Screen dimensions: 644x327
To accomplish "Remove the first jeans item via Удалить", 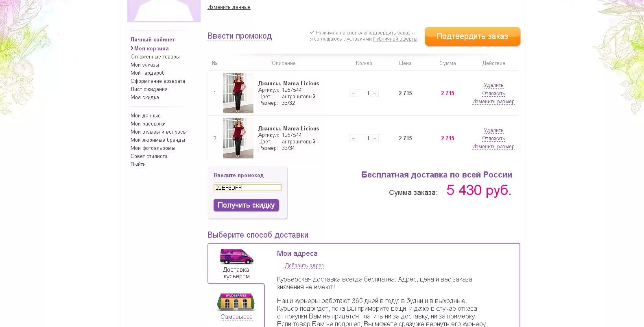I will pyautogui.click(x=493, y=85).
